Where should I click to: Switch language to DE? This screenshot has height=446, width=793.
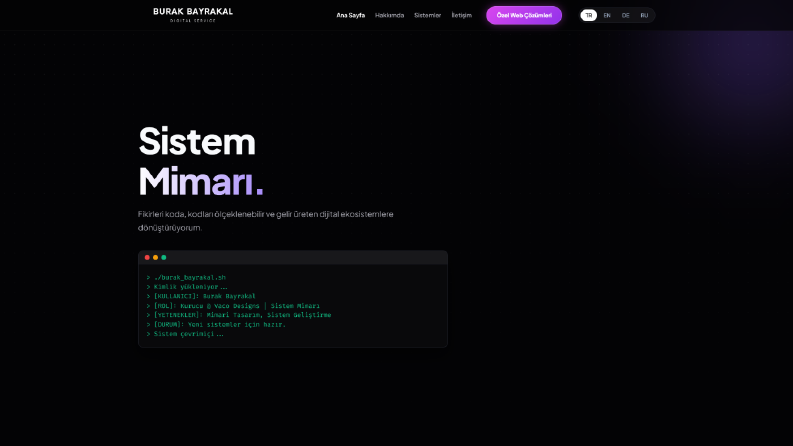(x=626, y=15)
